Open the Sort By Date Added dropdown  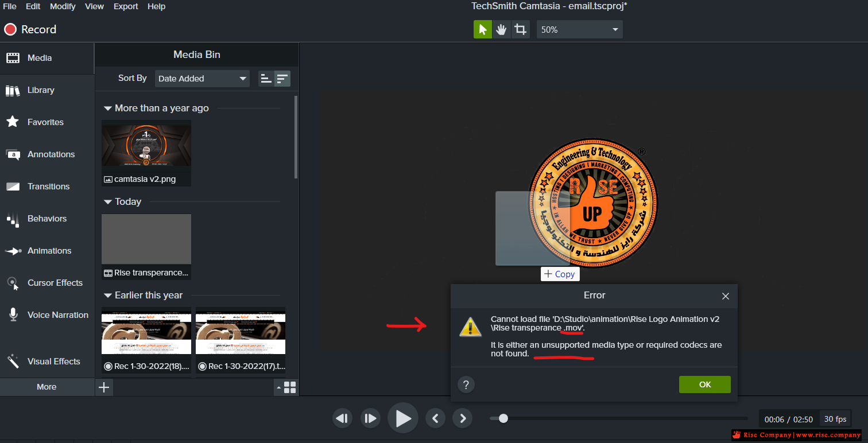coord(202,79)
